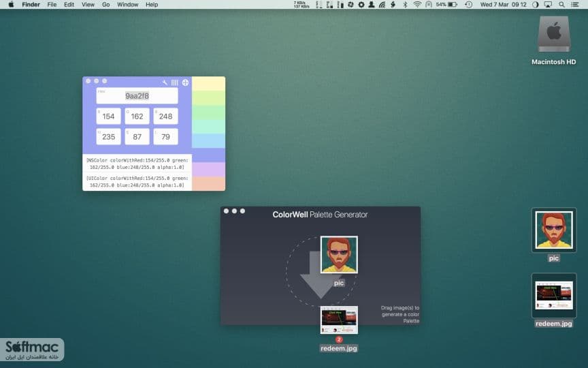Pick the periwinkle swatch
Viewport: 588px width, 368px height.
[x=208, y=155]
